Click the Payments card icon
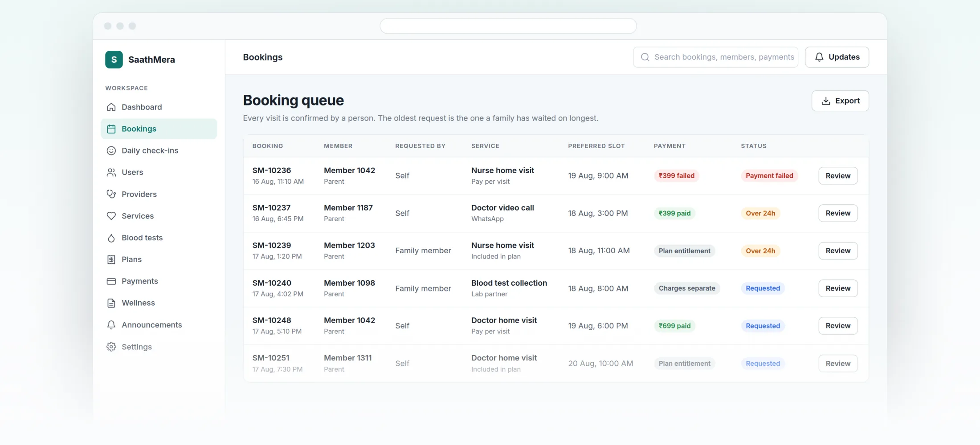The width and height of the screenshot is (980, 445). pos(111,281)
